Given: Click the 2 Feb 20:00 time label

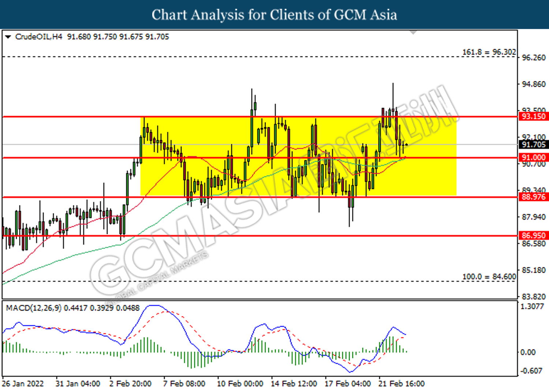Looking at the screenshot, I should pos(130,384).
